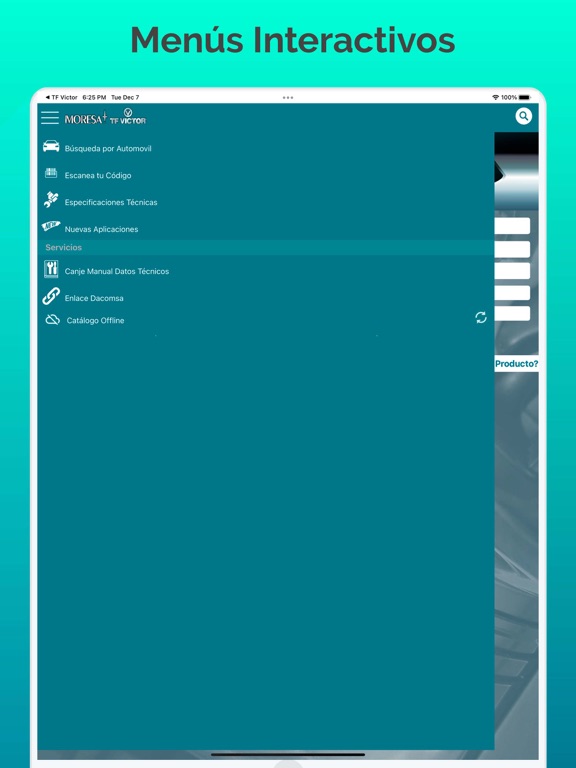Tap the NEW banner icon beside Nuevas Aplicaciones
The image size is (576, 768).
click(51, 226)
